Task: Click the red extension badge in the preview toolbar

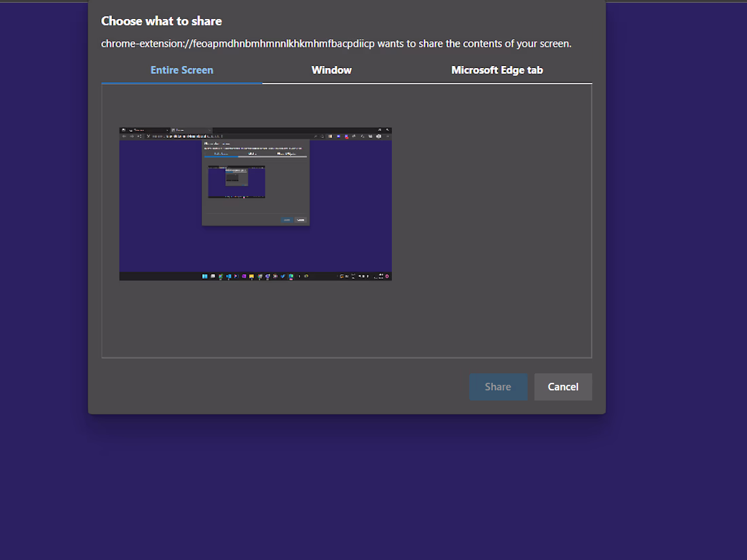Action: 346,136
